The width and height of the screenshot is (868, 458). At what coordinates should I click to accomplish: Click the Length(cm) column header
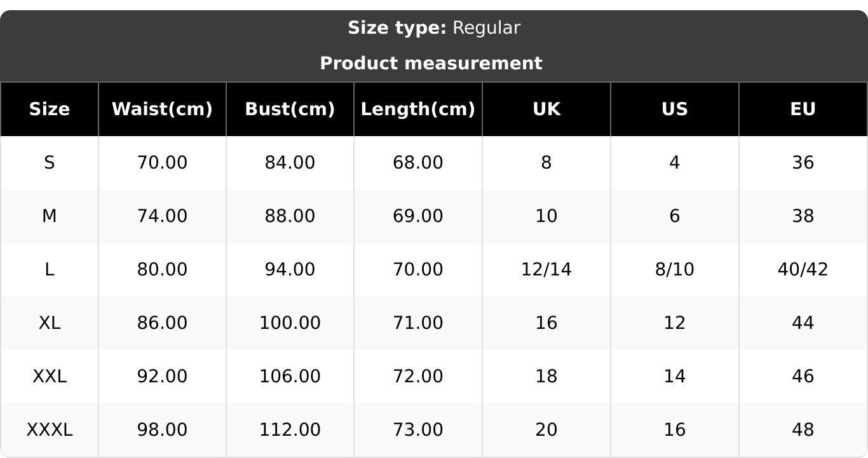click(417, 109)
